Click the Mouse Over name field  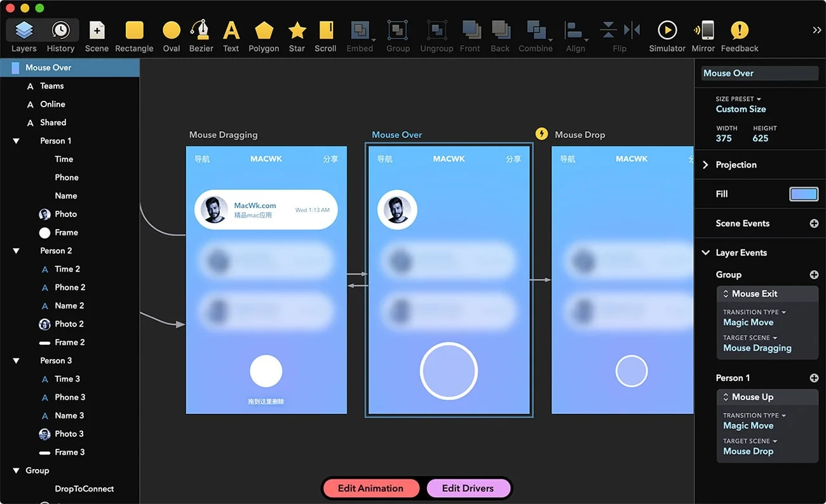(x=759, y=73)
